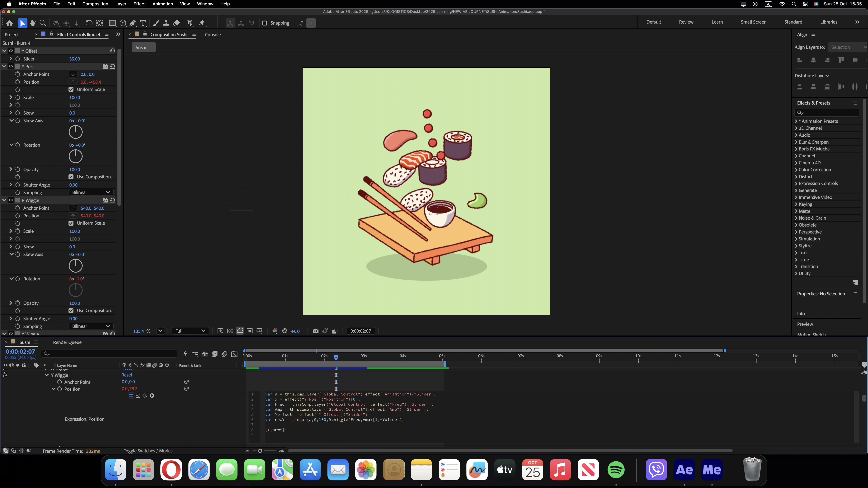This screenshot has height=488, width=868.
Task: Reset the Y Offest effect
Action: point(113,51)
